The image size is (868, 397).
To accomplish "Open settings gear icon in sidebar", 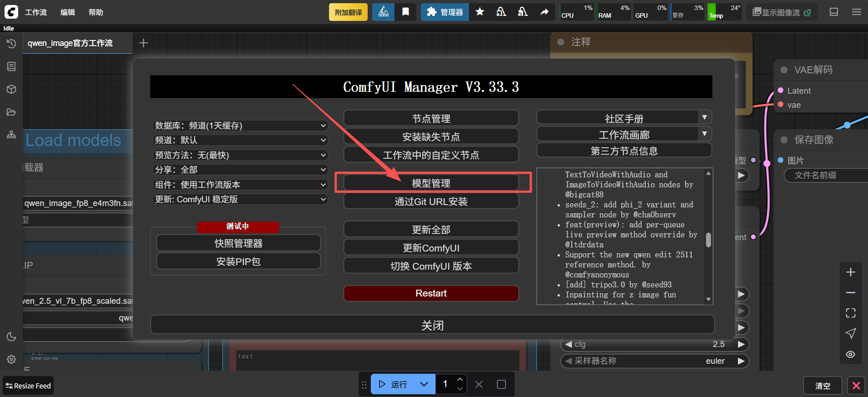I will 11,359.
